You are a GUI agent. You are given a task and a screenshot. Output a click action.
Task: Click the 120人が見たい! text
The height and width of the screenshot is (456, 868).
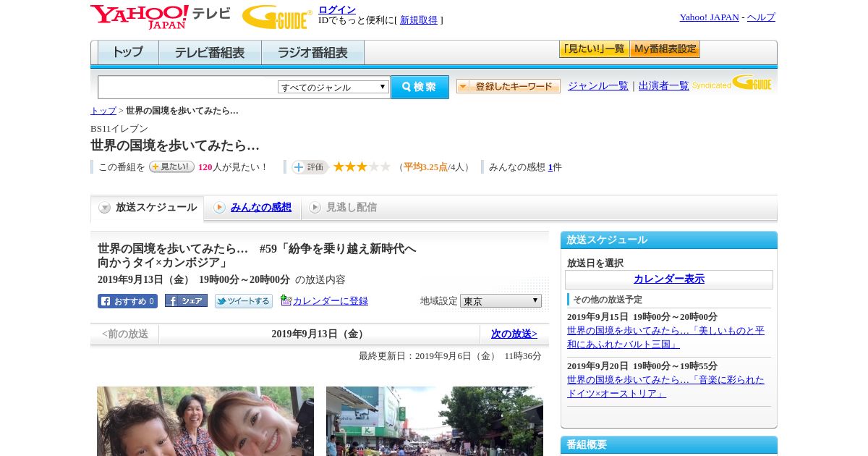(x=232, y=167)
